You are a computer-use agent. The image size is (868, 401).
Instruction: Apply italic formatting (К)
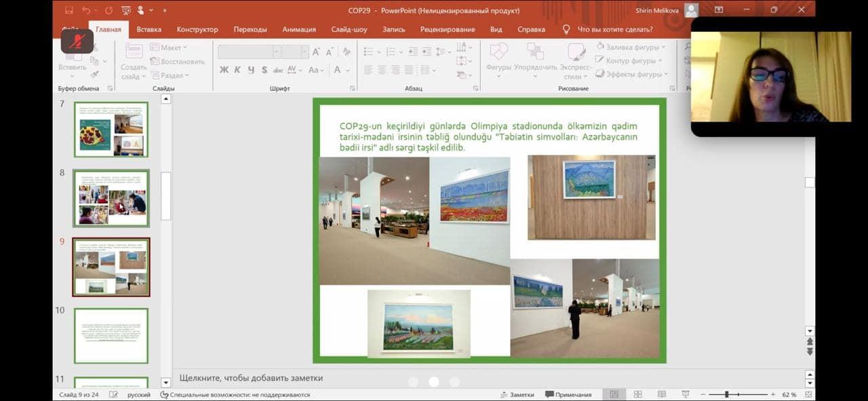pyautogui.click(x=237, y=70)
